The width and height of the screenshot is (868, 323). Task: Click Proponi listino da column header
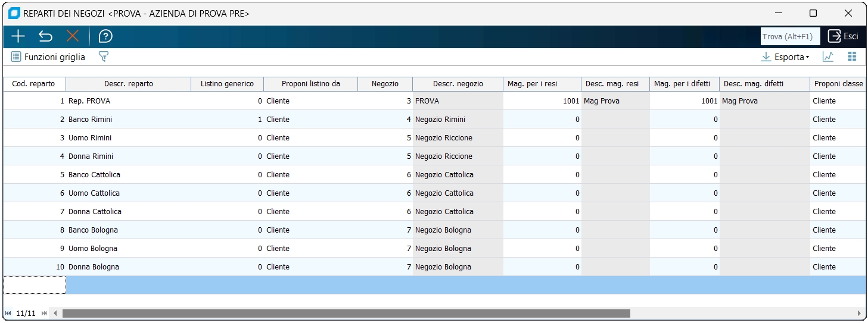pyautogui.click(x=310, y=84)
